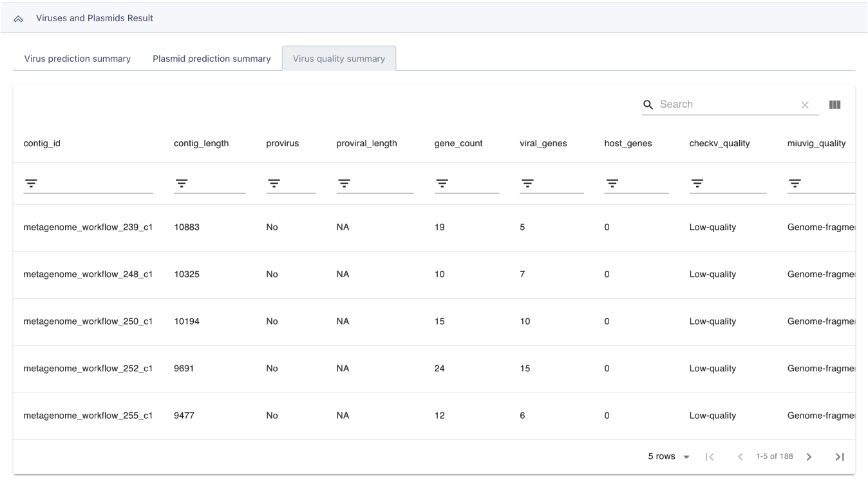Sort by checkv_quality column header
868x482 pixels.
pos(719,144)
